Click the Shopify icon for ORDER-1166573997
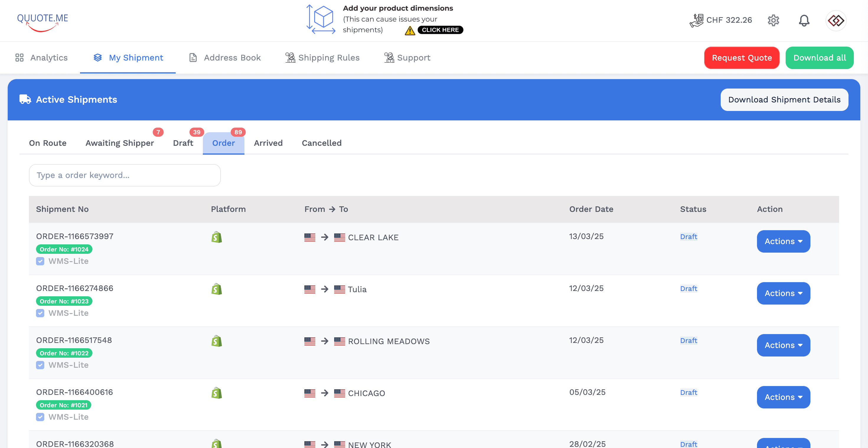This screenshot has height=448, width=868. click(x=216, y=237)
